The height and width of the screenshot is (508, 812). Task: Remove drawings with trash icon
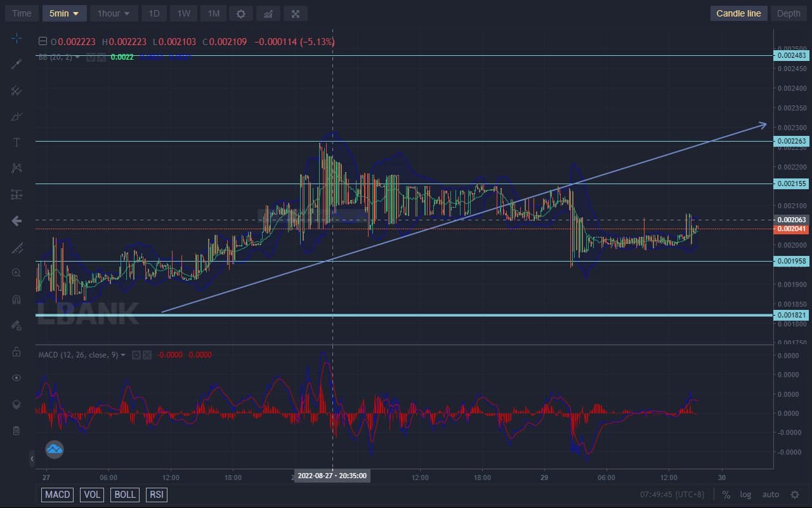coord(16,431)
